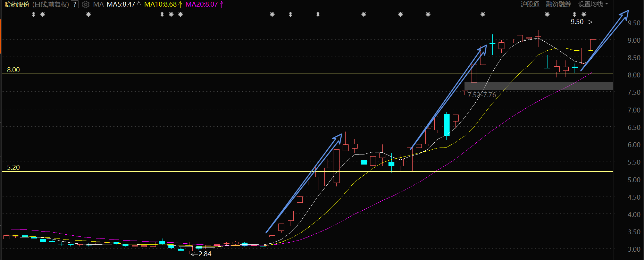This screenshot has width=644, height=260.
Task: Click the 3.50 price axis label
Action: [634, 232]
